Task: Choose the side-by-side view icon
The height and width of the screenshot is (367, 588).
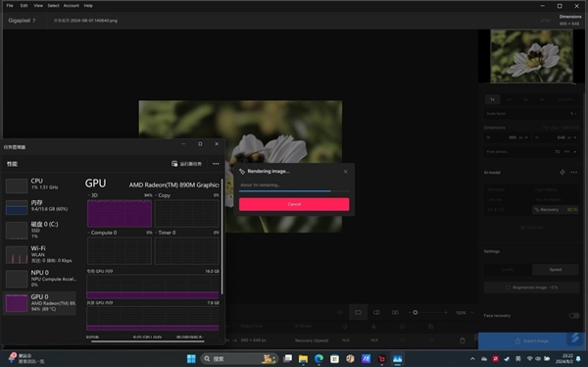Action: [395, 312]
